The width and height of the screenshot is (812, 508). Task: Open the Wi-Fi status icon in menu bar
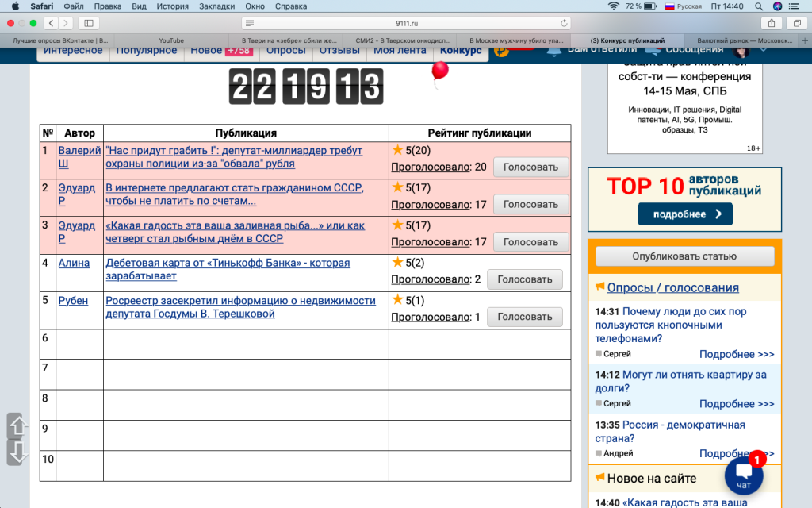613,6
